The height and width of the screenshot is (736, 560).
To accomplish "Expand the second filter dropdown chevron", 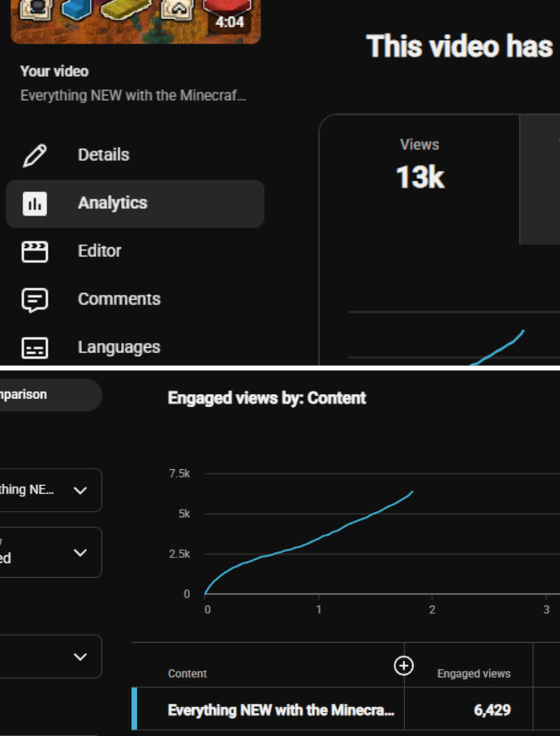I will [80, 553].
